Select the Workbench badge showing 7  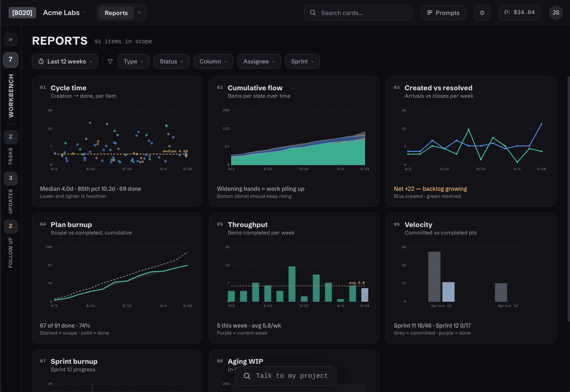10,60
